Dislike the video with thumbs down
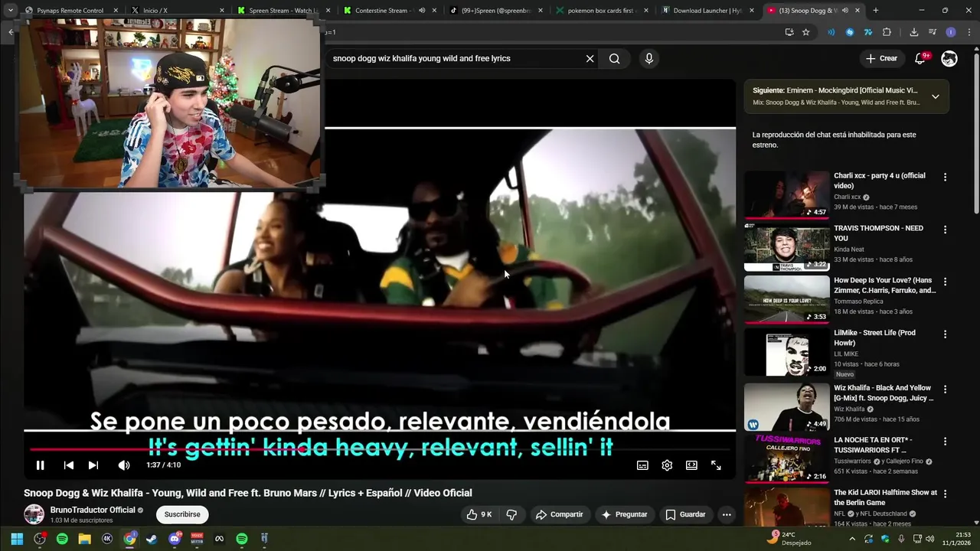The image size is (980, 551). pyautogui.click(x=511, y=514)
